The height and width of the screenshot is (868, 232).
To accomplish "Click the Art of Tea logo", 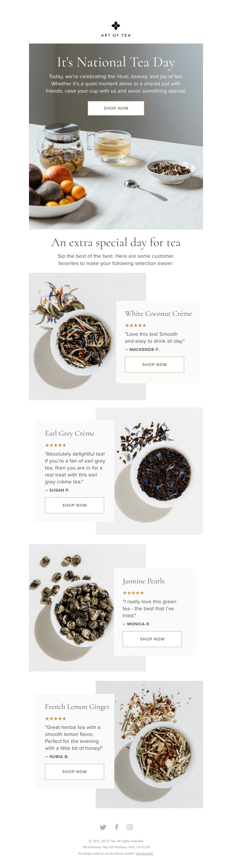I will [116, 29].
